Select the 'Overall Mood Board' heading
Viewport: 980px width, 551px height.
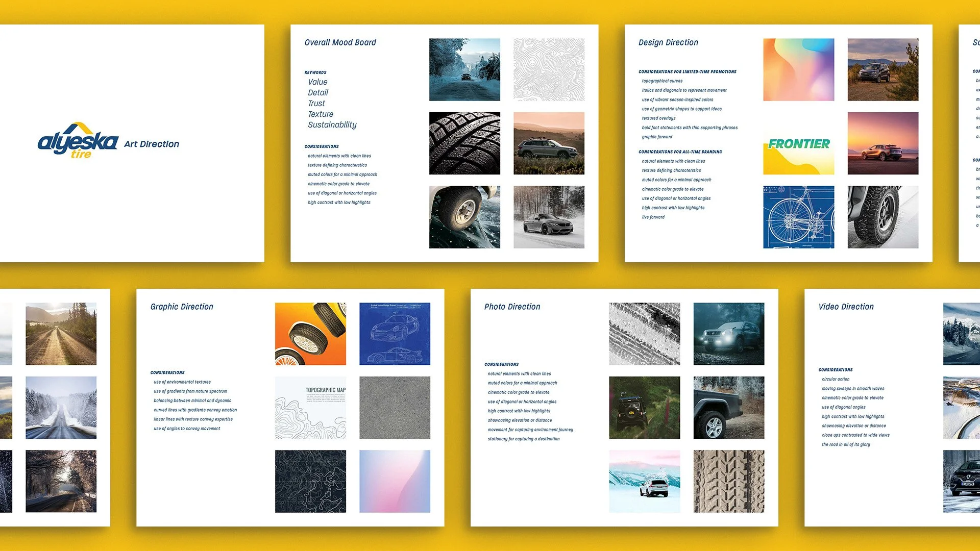(x=340, y=42)
